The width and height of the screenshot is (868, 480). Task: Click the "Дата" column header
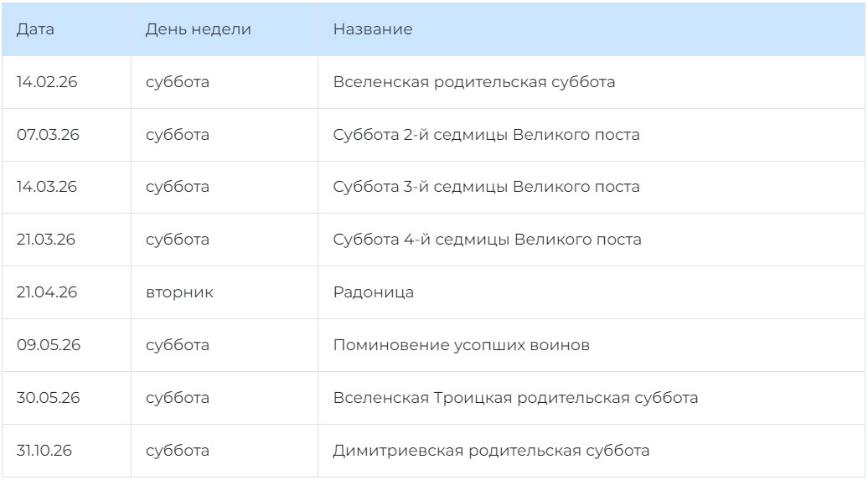[35, 29]
